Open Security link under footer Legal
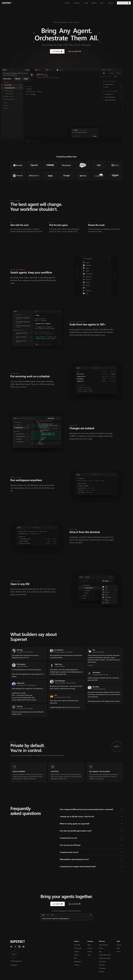This screenshot has width=133, height=980. (x=119, y=945)
